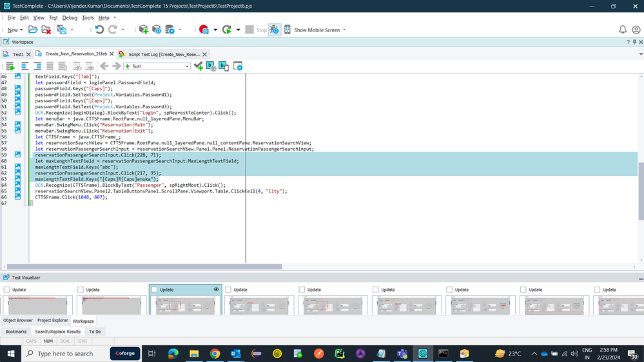Tick the Update checkbox on highlighted thumbnail
Screen dimensions: 644x362
coord(155,290)
